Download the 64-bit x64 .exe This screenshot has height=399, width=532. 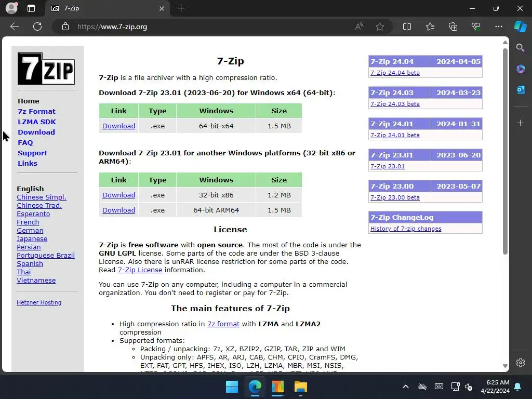119,126
